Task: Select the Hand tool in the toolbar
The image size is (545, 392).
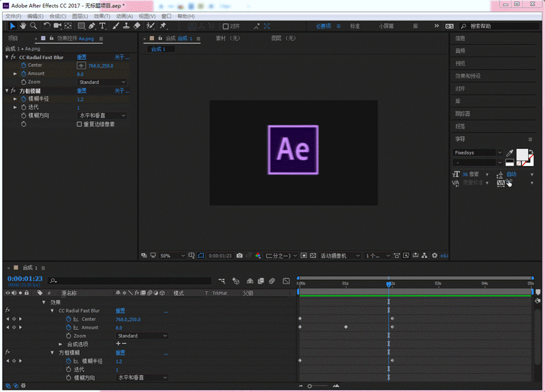Action: pyautogui.click(x=22, y=26)
